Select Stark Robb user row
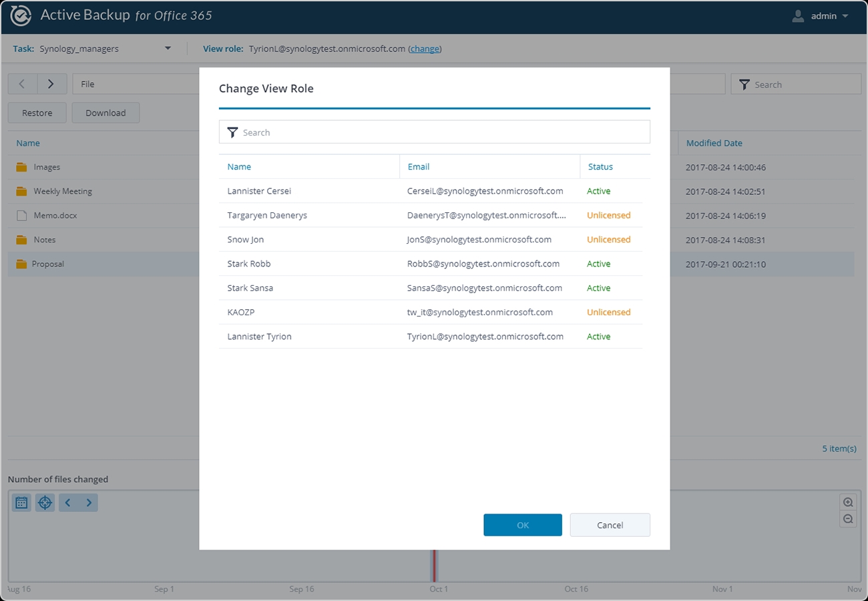Screen dimensions: 868x601 [431, 264]
